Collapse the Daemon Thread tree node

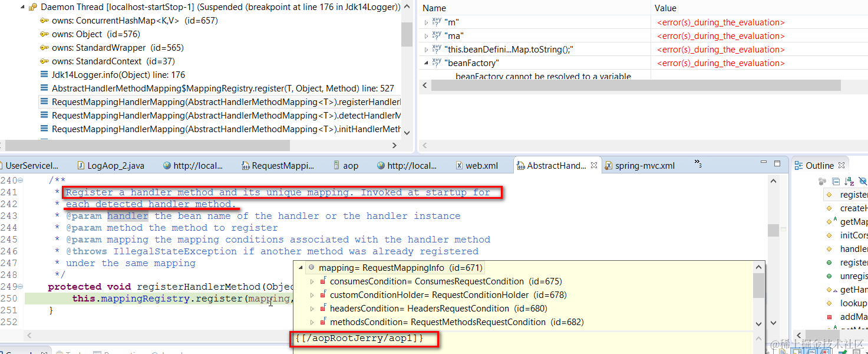tap(22, 7)
